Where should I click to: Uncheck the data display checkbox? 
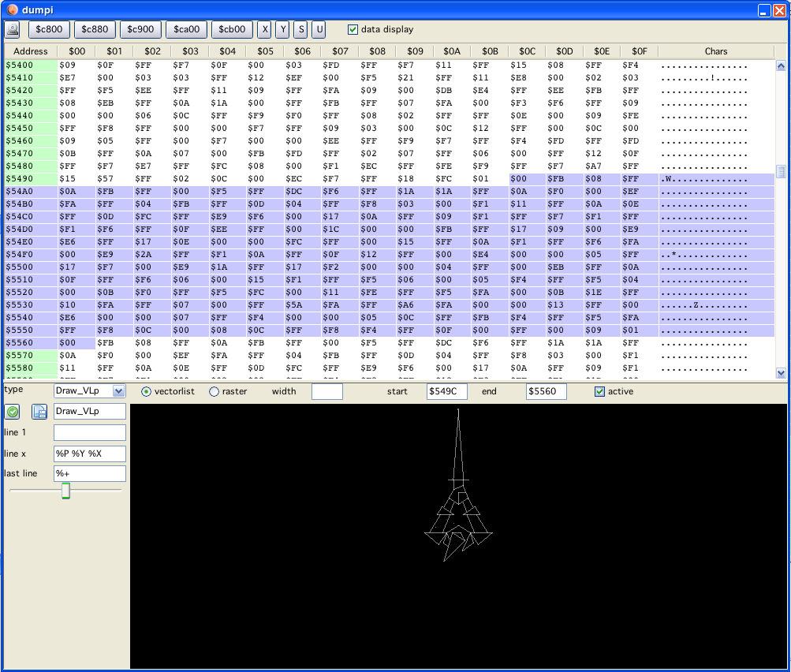click(x=353, y=30)
